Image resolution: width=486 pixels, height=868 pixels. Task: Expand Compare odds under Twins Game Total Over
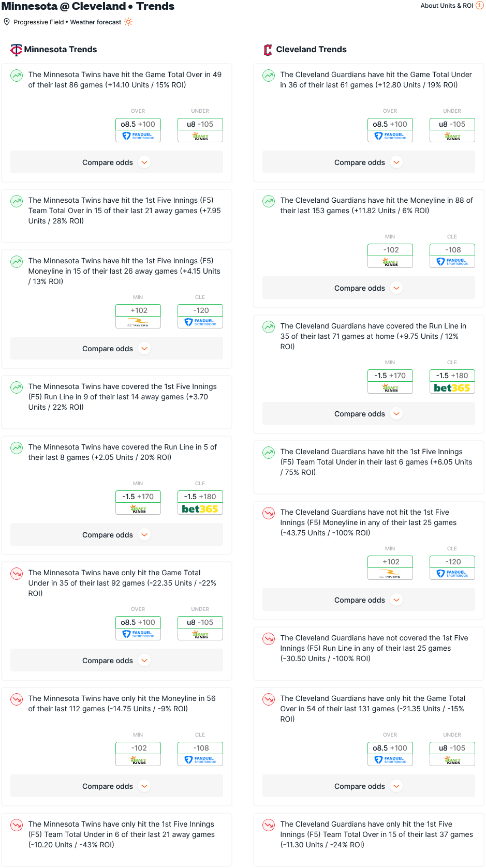116,162
